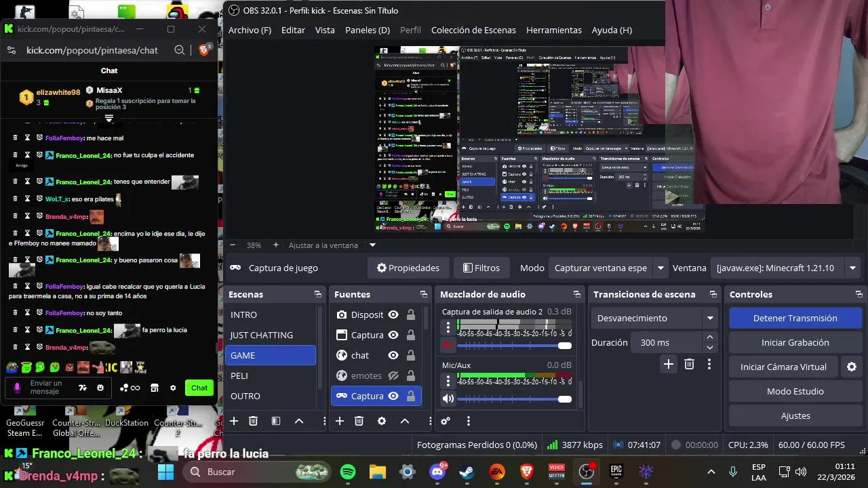Open Colección de Escenas menu
The image size is (868, 488).
coord(473,30)
